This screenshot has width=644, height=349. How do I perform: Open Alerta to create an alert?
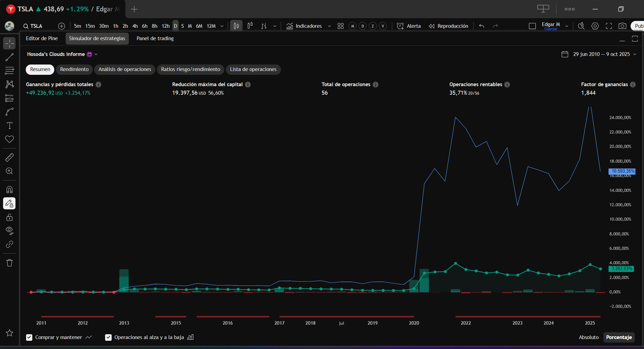click(409, 26)
